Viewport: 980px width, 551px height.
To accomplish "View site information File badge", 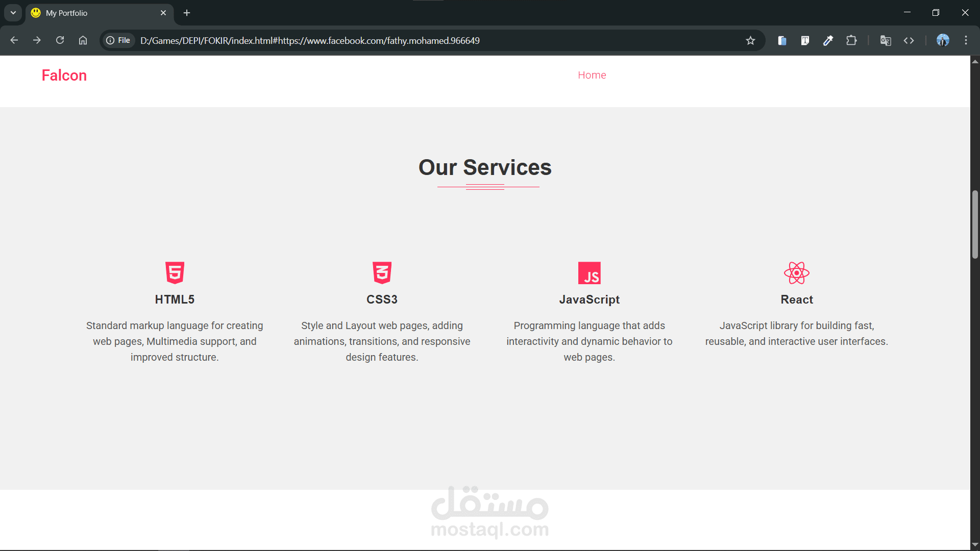I will tap(118, 40).
